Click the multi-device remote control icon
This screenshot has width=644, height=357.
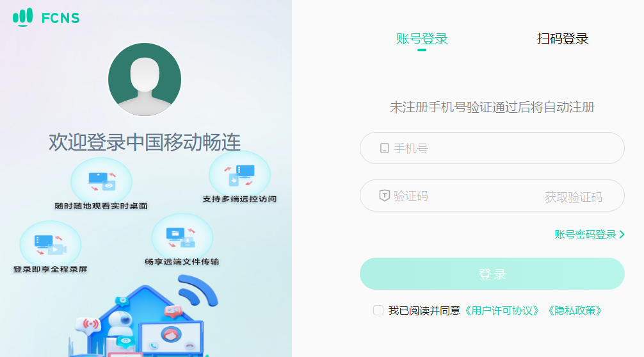(240, 175)
